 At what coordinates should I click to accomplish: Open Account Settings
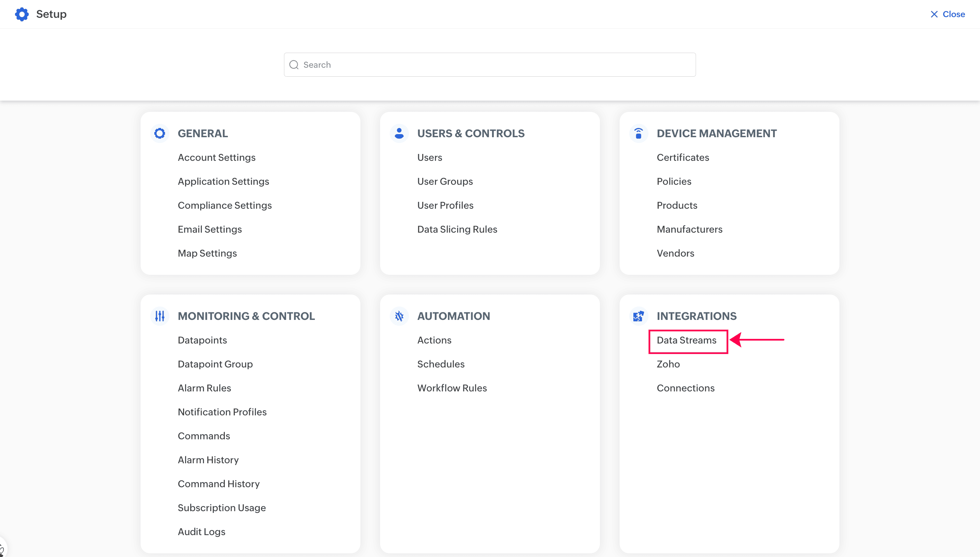pos(217,157)
